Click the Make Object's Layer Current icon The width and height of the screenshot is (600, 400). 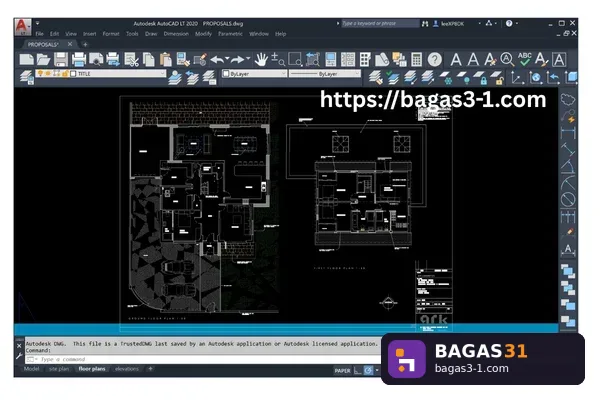[x=175, y=77]
